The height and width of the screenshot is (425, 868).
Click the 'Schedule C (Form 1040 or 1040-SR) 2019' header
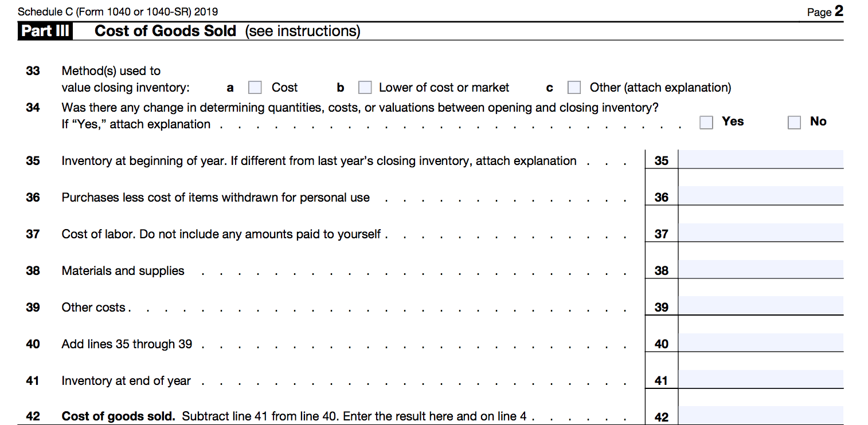coord(118,11)
